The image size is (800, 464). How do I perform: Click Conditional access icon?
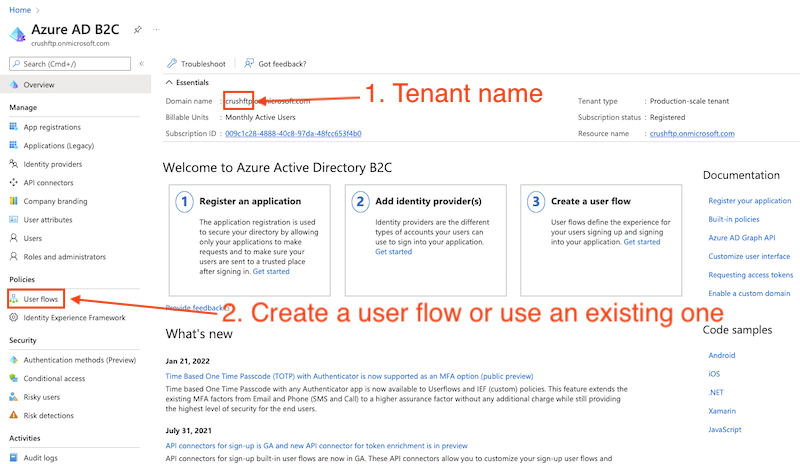click(x=14, y=378)
